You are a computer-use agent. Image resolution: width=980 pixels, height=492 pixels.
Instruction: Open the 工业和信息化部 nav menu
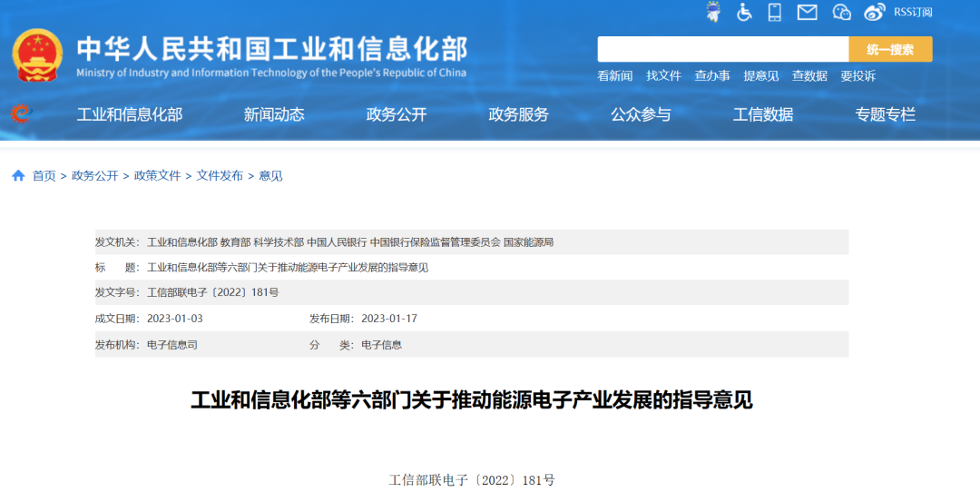click(x=130, y=114)
